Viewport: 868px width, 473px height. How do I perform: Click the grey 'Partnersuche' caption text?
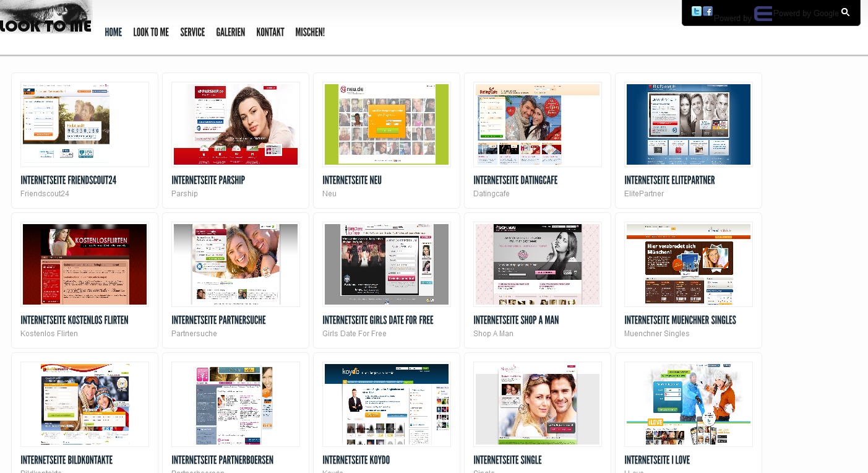click(194, 334)
